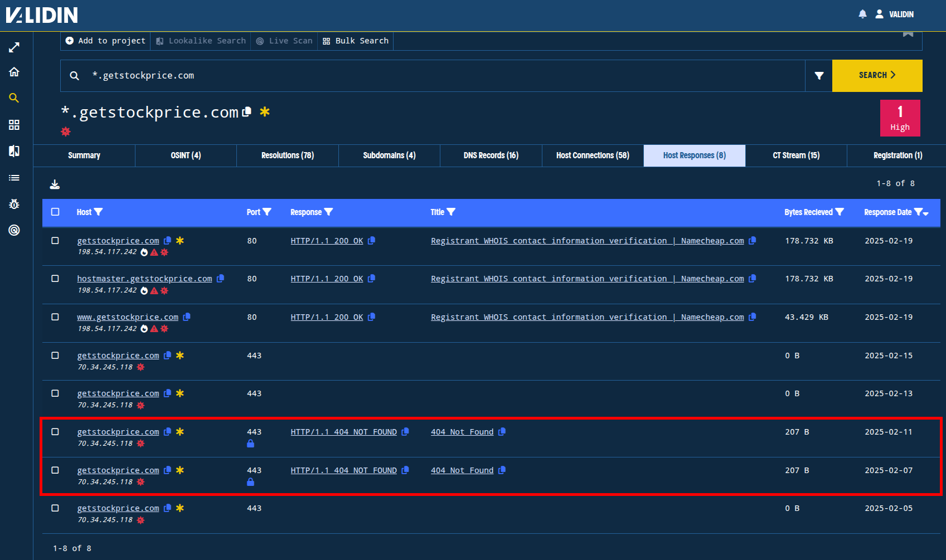This screenshot has width=946, height=560.
Task: Open the bug icon in sidebar
Action: point(14,204)
